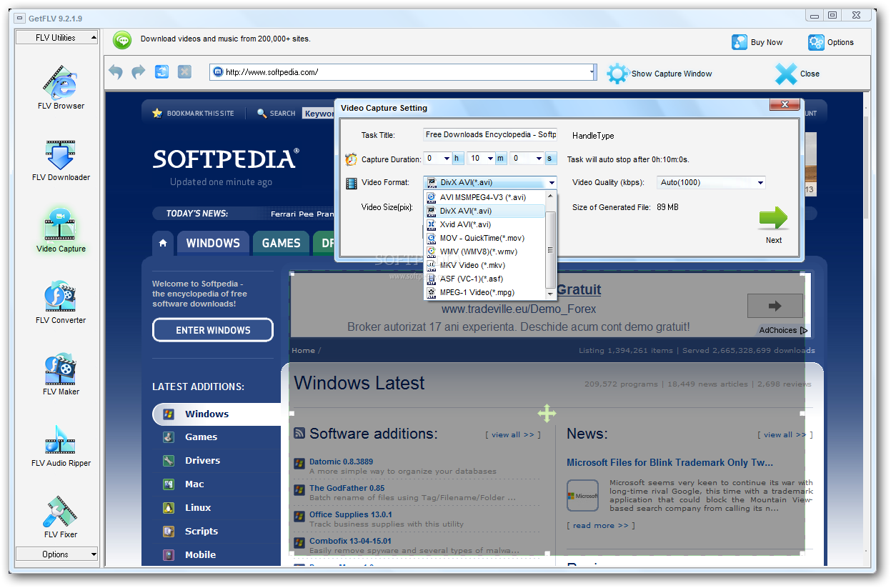
Task: Expand the FLV Utilities dropdown
Action: [x=93, y=38]
